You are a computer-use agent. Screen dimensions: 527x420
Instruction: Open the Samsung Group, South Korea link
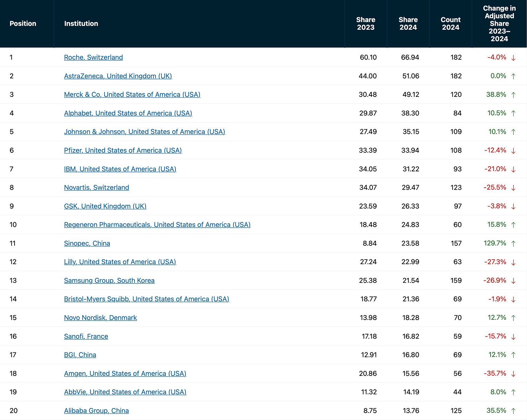[109, 281]
